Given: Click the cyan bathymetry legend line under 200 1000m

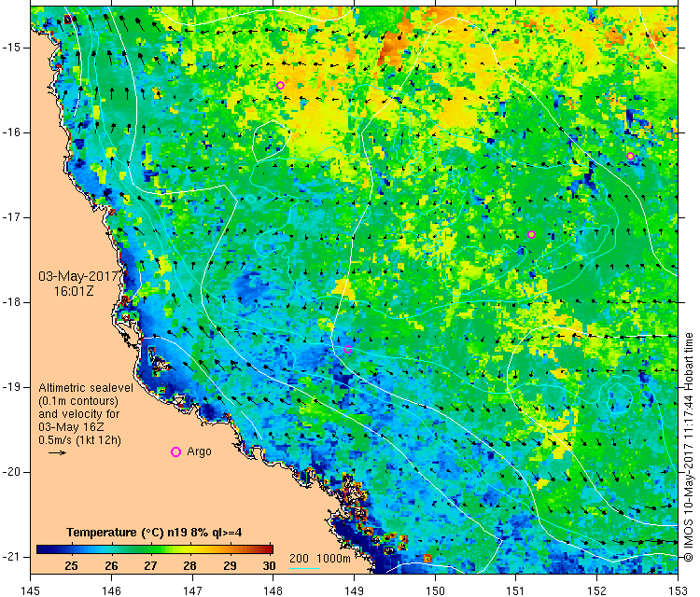Looking at the screenshot, I should pyautogui.click(x=305, y=568).
